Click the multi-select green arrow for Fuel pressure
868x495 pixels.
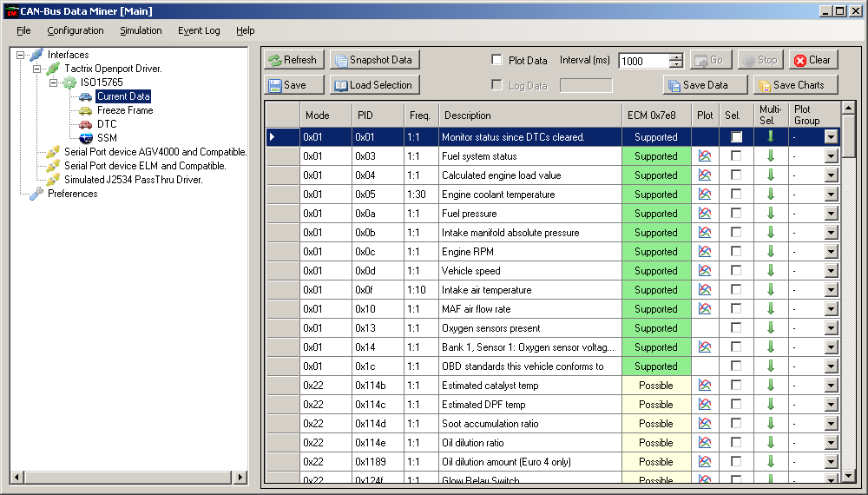pos(770,213)
